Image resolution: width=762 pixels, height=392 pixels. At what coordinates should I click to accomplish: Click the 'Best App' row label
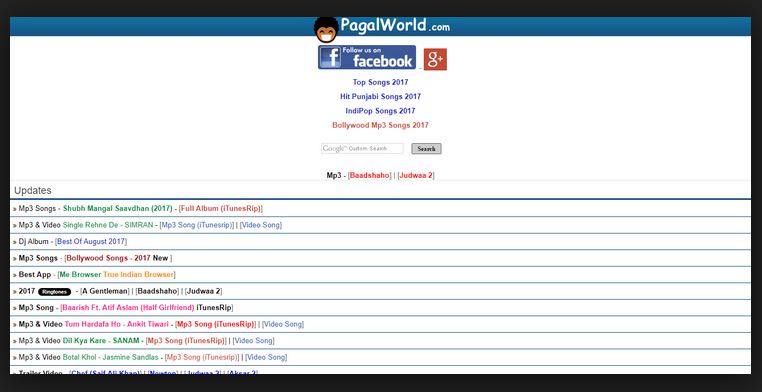35,274
